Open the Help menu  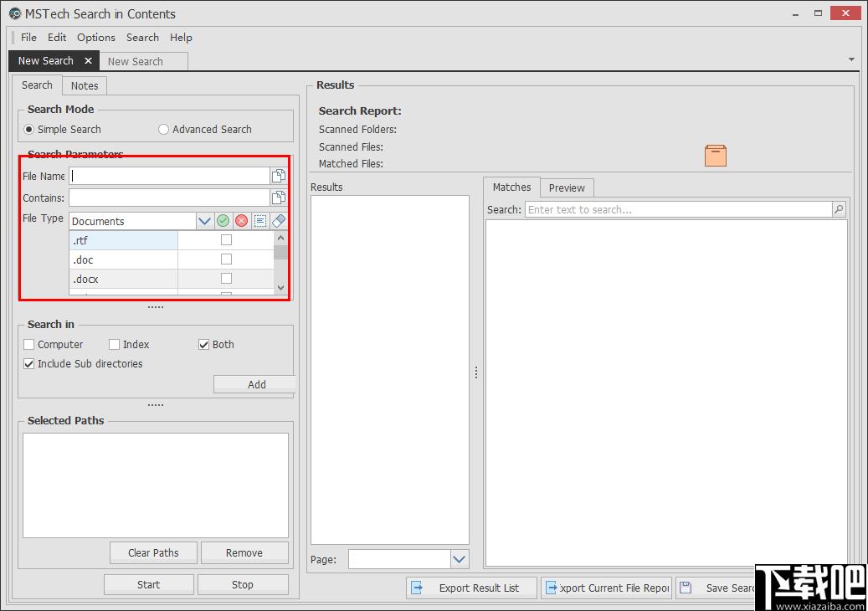181,37
